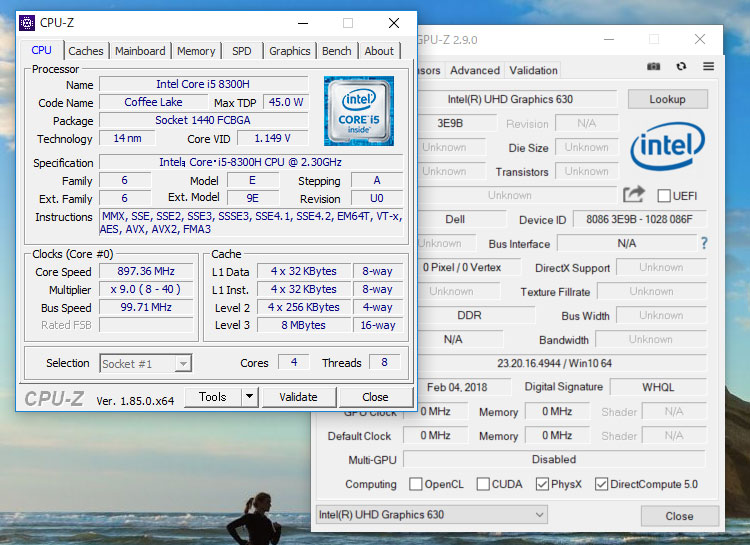Viewport: 750px width, 545px height.
Task: Click the Specification field i5-8300H CPU @ 2.30GHz
Action: click(x=251, y=162)
